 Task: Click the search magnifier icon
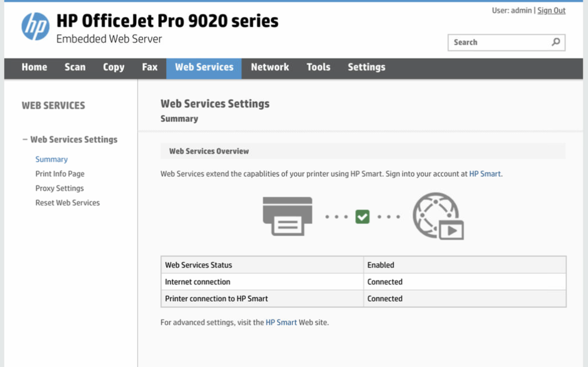556,42
